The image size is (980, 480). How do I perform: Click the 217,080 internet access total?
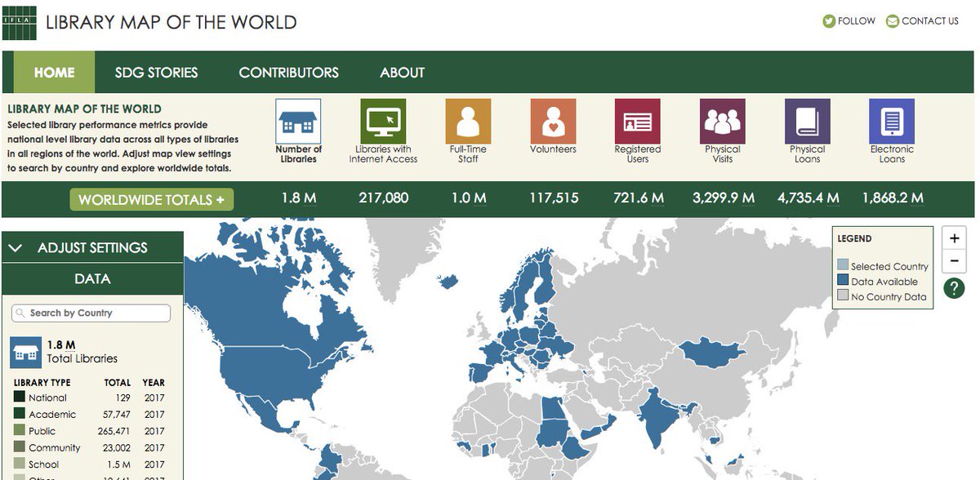coord(383,198)
